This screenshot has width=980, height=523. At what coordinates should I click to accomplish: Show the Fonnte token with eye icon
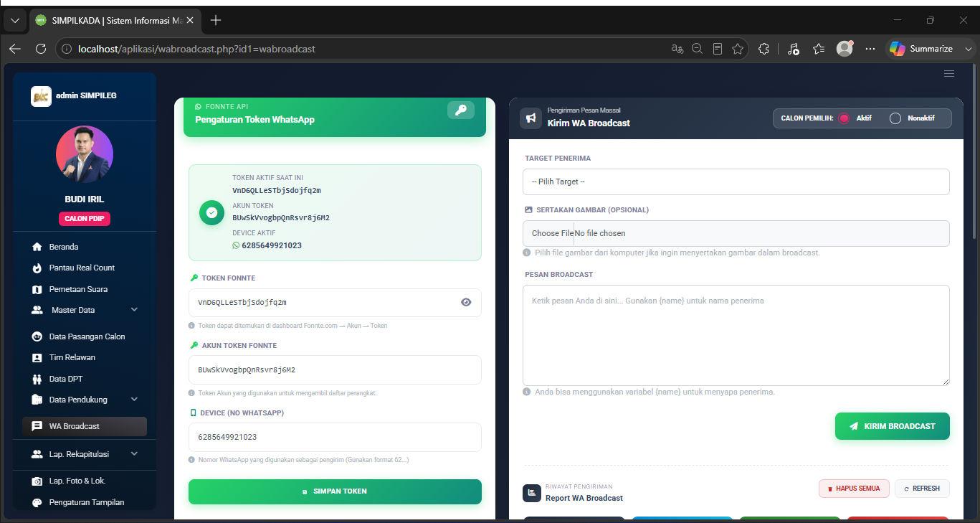[x=466, y=303]
